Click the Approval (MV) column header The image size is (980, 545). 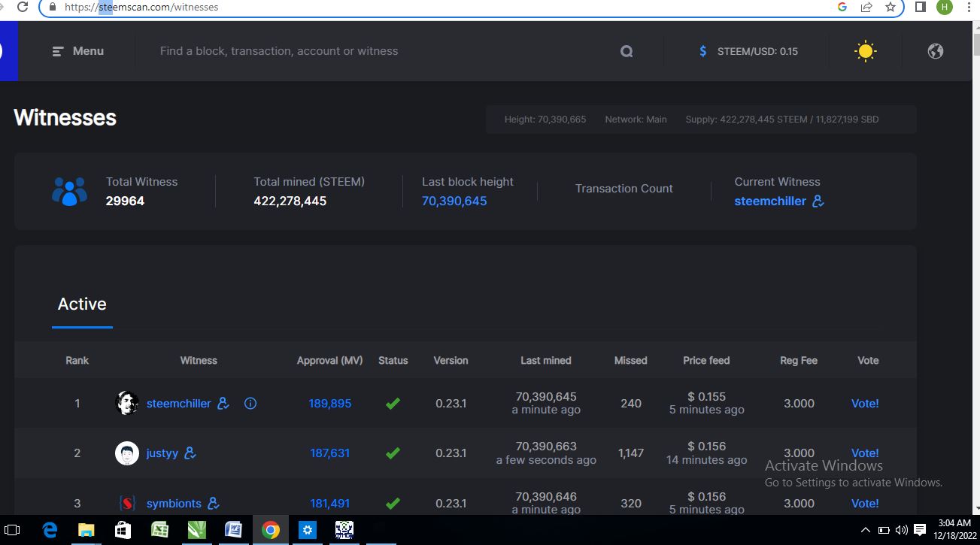pyautogui.click(x=330, y=361)
